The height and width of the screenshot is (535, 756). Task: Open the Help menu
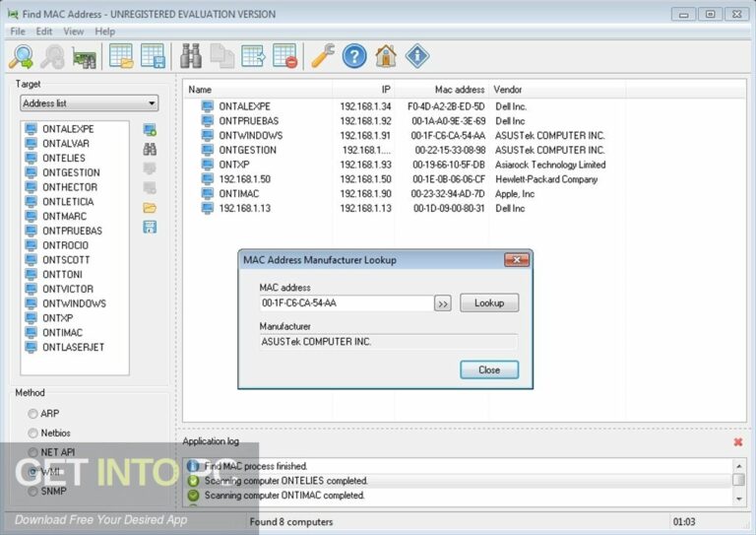pyautogui.click(x=104, y=32)
